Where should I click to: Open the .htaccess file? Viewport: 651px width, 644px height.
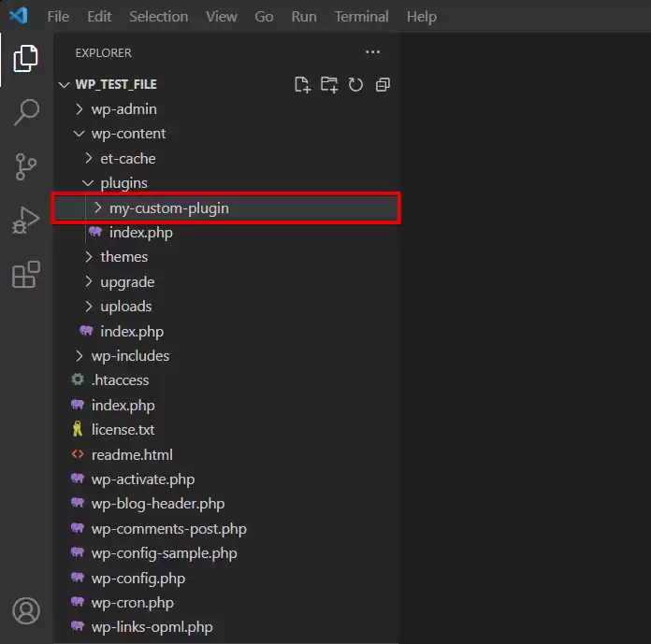(120, 380)
